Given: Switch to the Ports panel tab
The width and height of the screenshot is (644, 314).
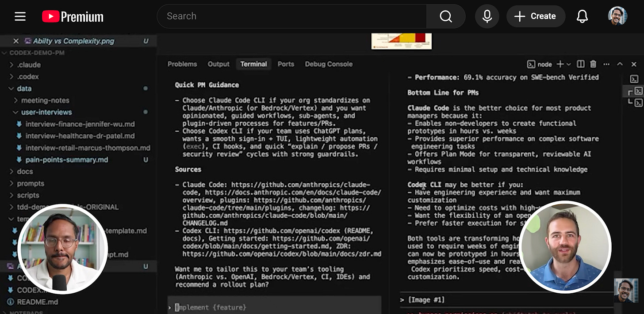Looking at the screenshot, I should point(286,64).
